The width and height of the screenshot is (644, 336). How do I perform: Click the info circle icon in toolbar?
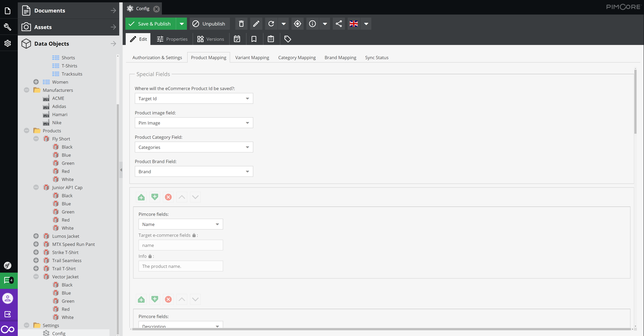pos(312,23)
